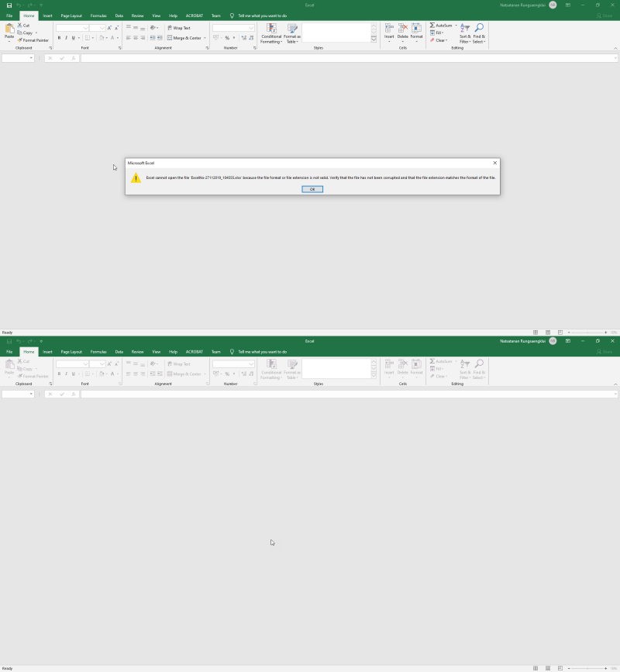
Task: Toggle Center alignment in upper Excel window
Action: tap(136, 38)
